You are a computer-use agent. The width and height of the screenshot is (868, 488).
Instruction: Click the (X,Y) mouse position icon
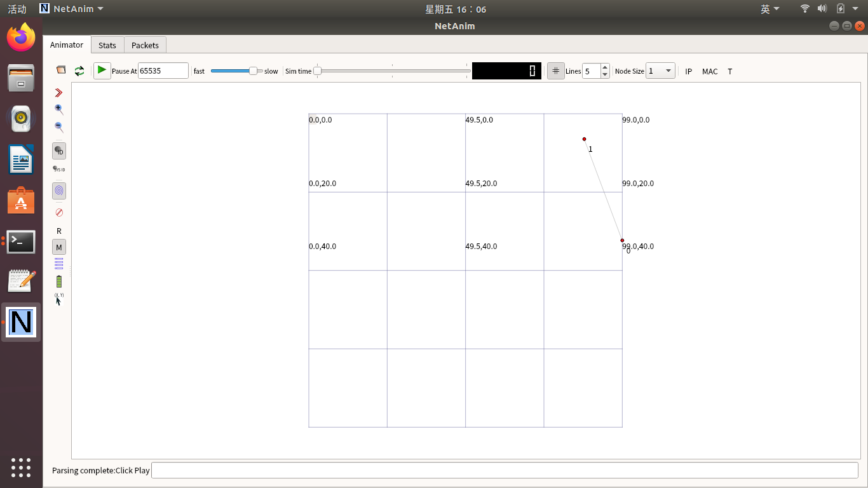tap(59, 299)
